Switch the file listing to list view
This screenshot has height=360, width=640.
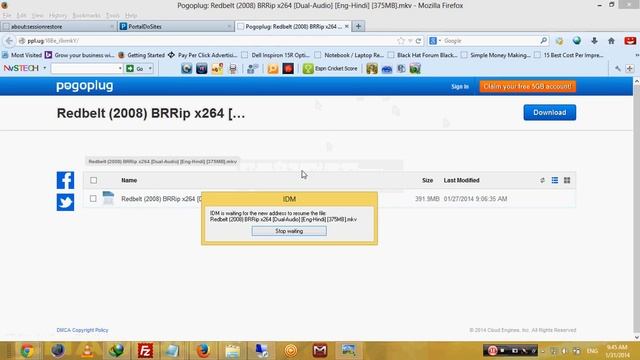555,180
